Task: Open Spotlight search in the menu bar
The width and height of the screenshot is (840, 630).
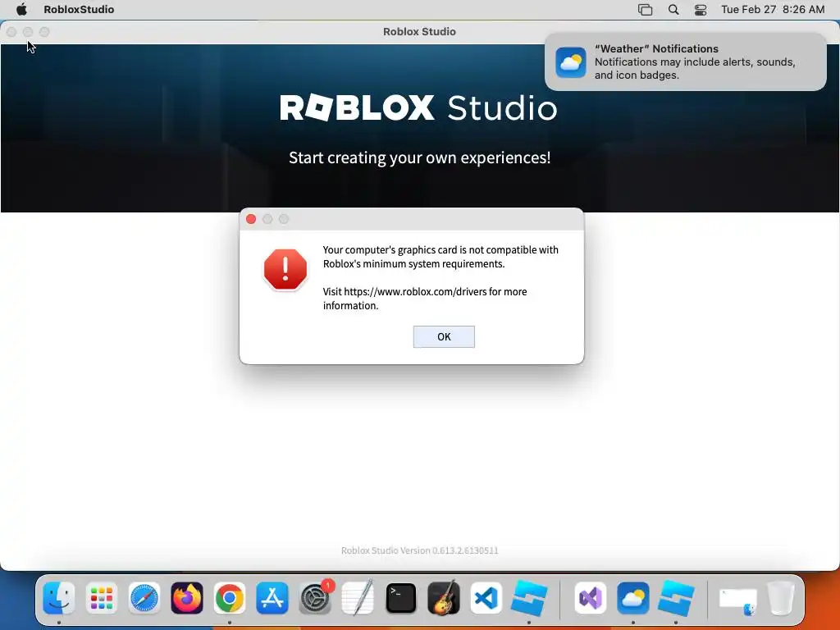Action: click(x=673, y=9)
